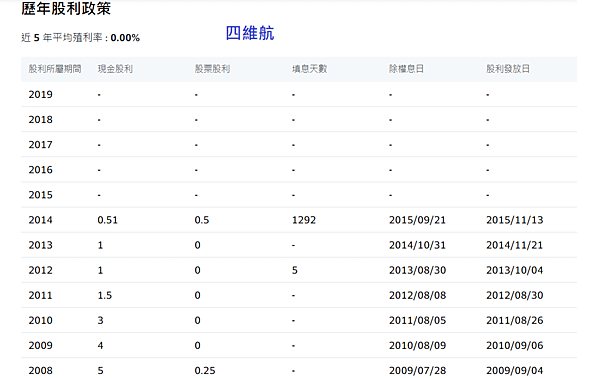Select the 2016 year row cell
The image size is (600, 378).
coord(41,170)
